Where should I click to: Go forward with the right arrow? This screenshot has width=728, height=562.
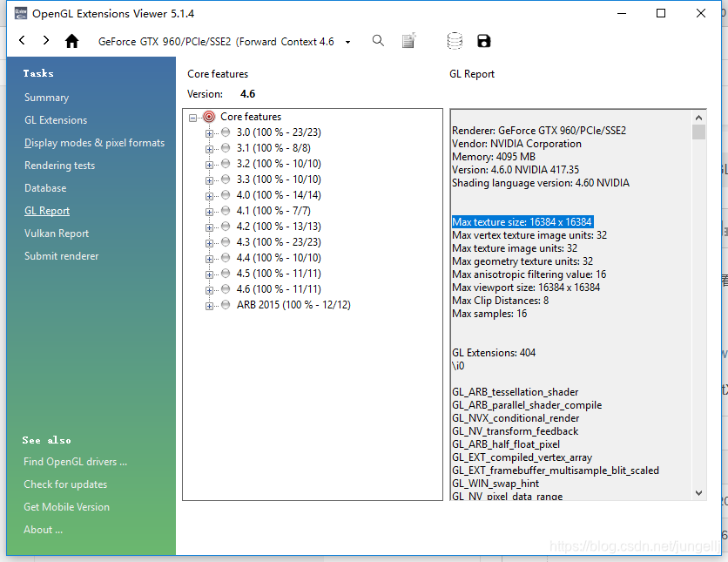[x=45, y=40]
